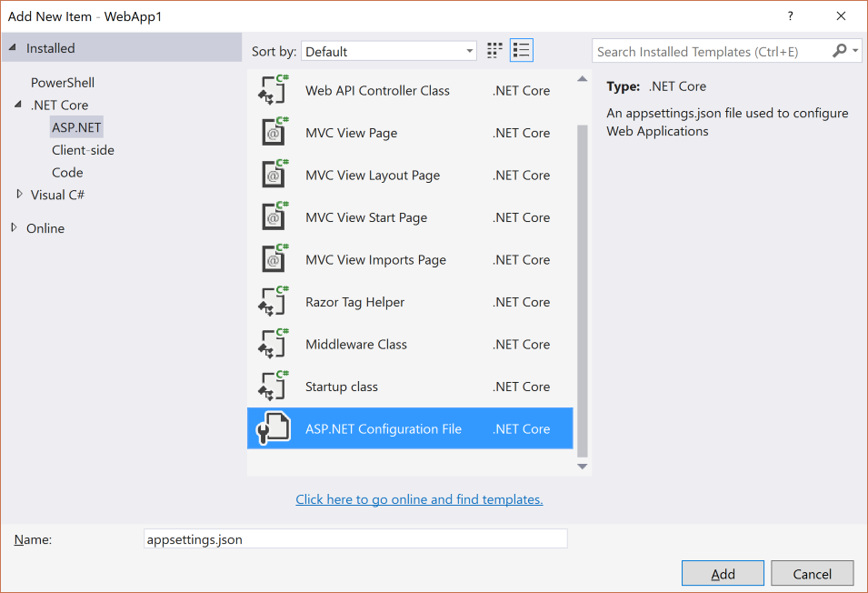Click the Startup class template icon
Viewport: 868px width, 593px height.
[274, 387]
